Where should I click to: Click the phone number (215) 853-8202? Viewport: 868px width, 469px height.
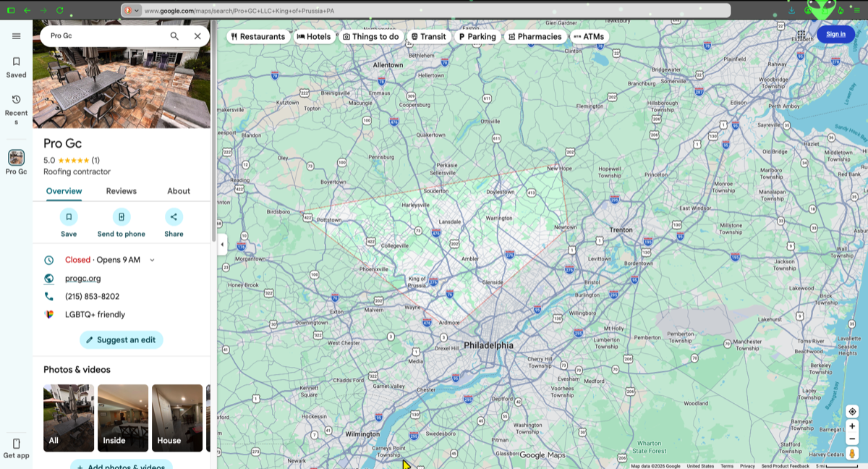pyautogui.click(x=92, y=297)
